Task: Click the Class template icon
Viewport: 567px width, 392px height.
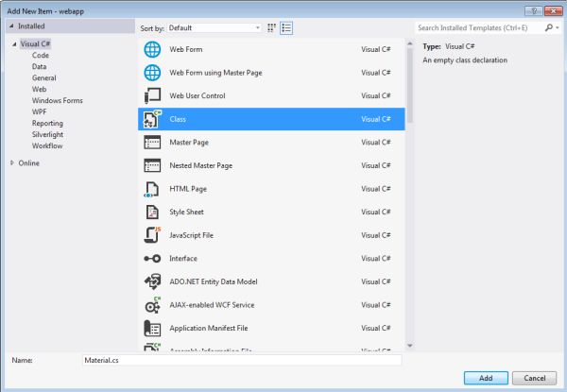Action: pyautogui.click(x=152, y=119)
